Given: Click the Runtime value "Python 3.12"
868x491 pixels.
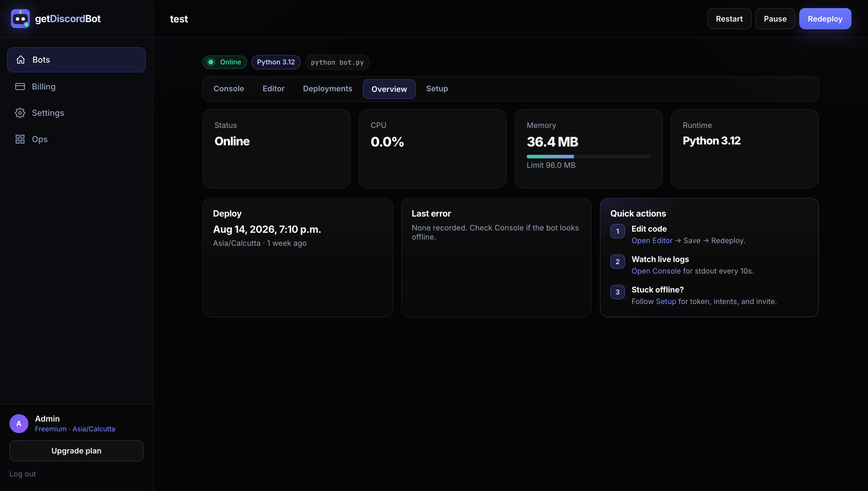Looking at the screenshot, I should pos(712,141).
